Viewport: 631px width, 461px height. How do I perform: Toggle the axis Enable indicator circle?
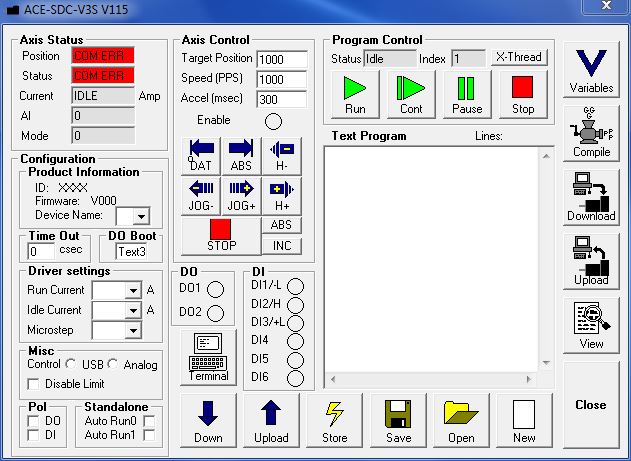(272, 121)
